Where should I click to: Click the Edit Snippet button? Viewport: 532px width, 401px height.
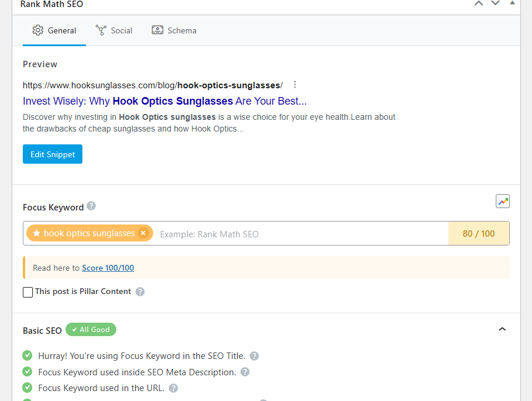pyautogui.click(x=53, y=154)
